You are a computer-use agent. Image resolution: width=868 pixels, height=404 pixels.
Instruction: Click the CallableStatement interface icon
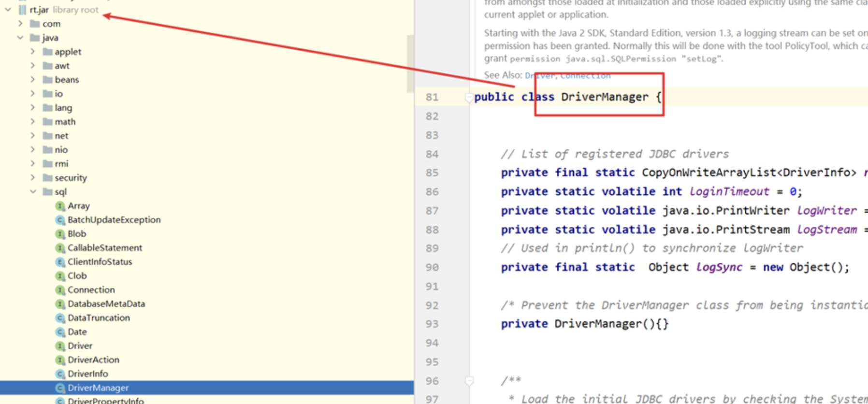click(60, 248)
